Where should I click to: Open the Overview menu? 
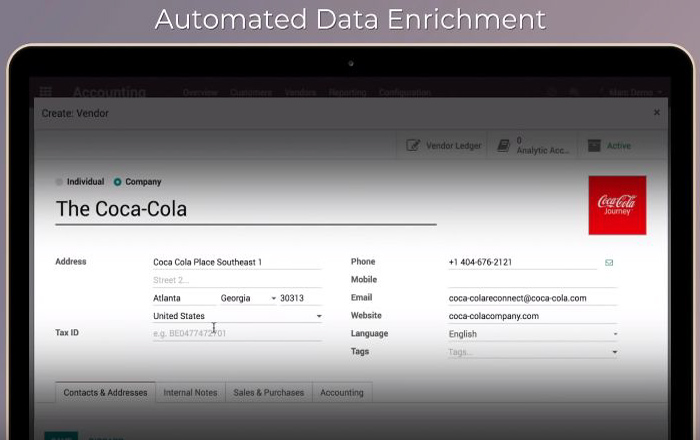[x=200, y=92]
